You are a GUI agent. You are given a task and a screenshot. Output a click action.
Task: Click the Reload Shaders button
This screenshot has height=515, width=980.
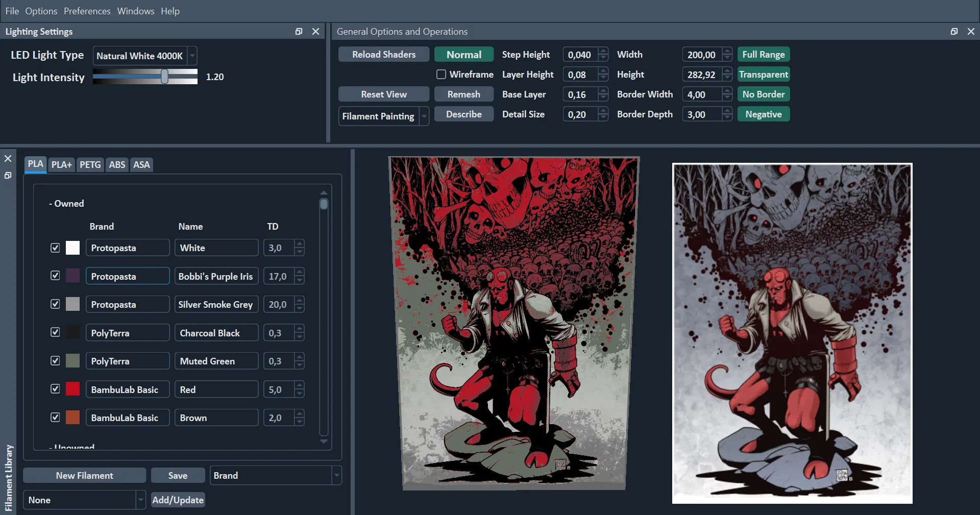point(384,55)
